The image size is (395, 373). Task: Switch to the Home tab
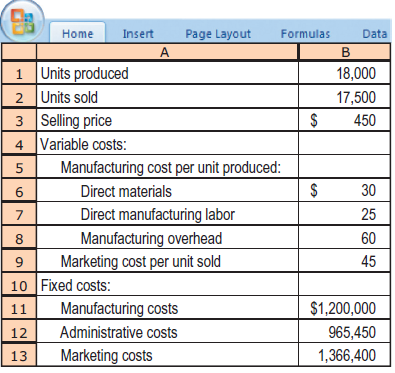78,33
